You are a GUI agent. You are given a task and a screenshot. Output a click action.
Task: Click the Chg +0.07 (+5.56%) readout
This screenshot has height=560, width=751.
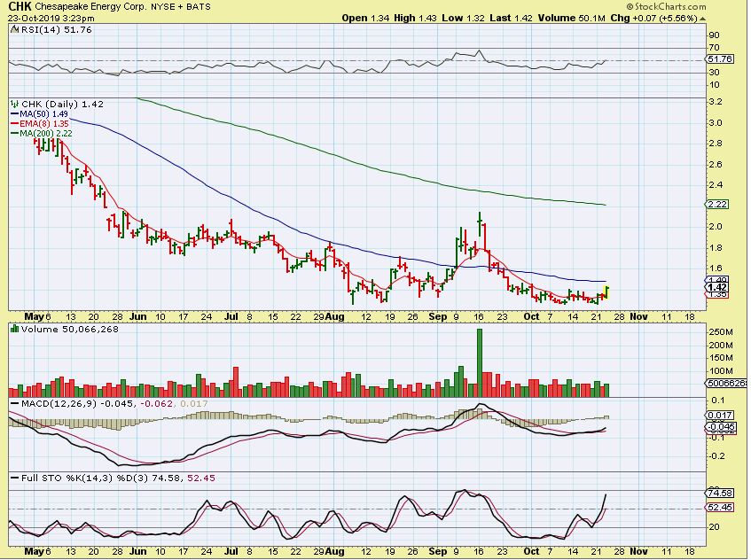coord(653,19)
